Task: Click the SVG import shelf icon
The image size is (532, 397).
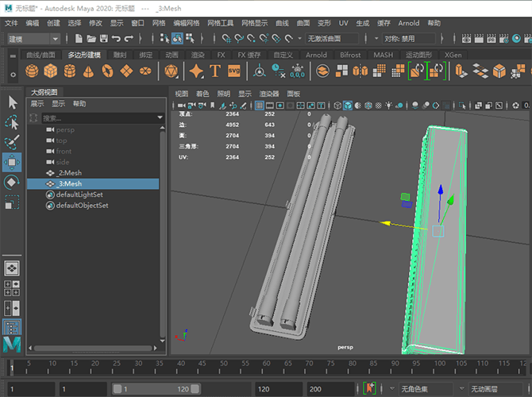Action: click(233, 71)
